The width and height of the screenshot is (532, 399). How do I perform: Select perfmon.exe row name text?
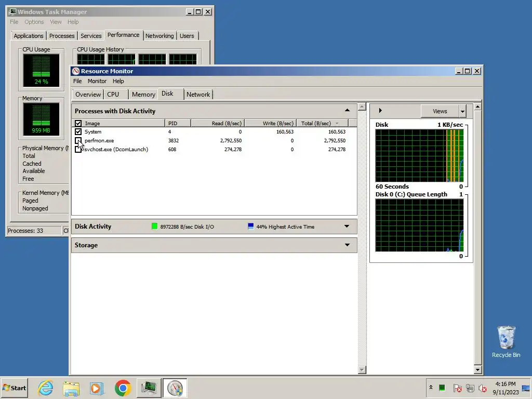[x=99, y=140]
